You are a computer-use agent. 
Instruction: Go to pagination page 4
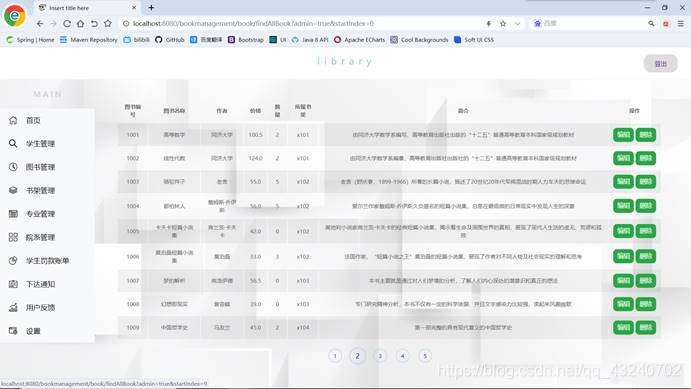pyautogui.click(x=402, y=356)
